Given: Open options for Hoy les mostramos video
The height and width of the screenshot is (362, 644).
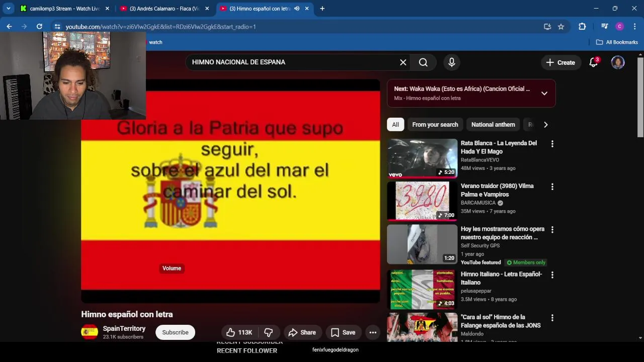Looking at the screenshot, I should point(552,229).
